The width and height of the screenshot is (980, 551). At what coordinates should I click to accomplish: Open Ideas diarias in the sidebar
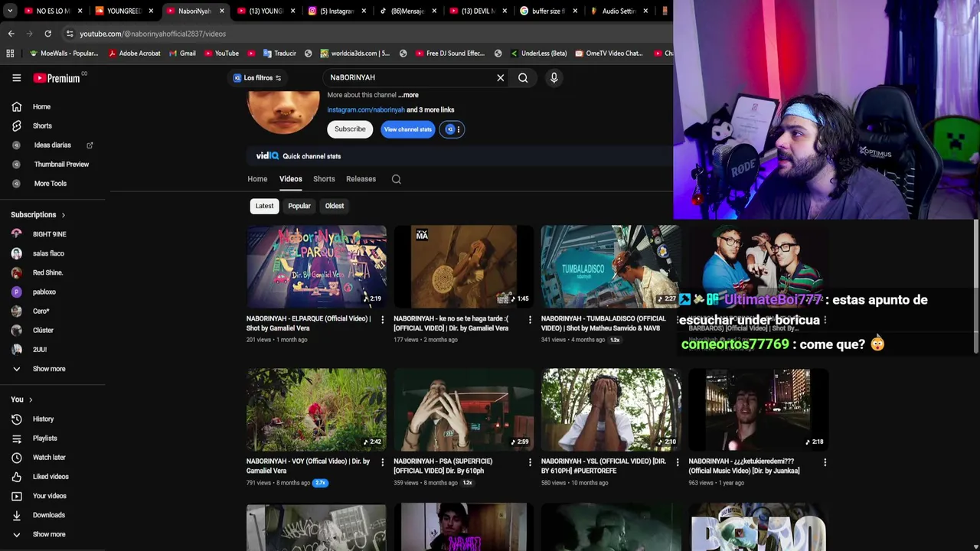[x=54, y=145]
